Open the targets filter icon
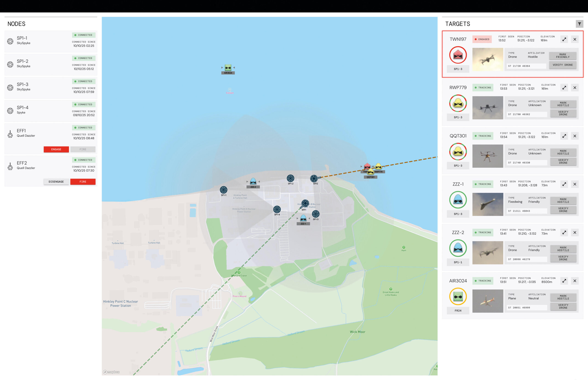Screen dimensions: 588x380 [579, 24]
